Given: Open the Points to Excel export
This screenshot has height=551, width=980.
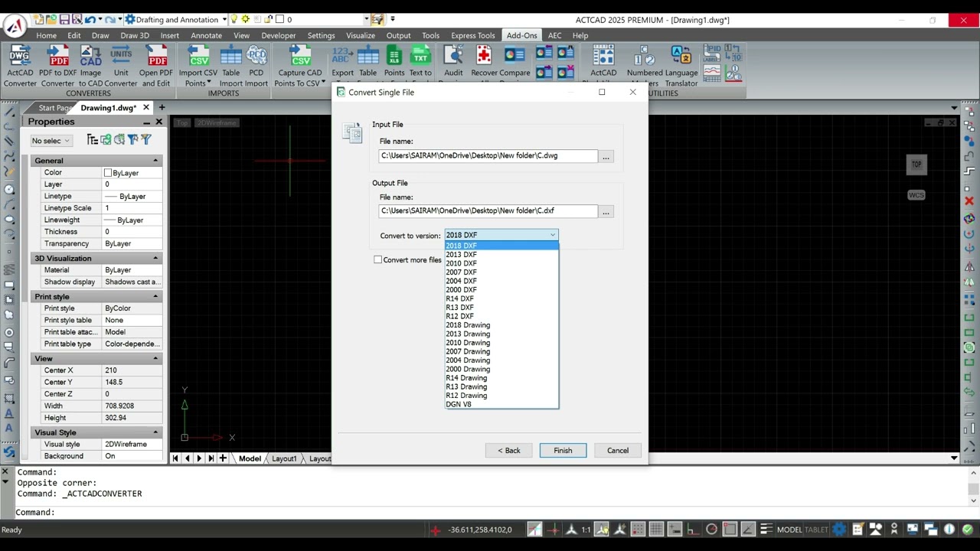Looking at the screenshot, I should 394,61.
